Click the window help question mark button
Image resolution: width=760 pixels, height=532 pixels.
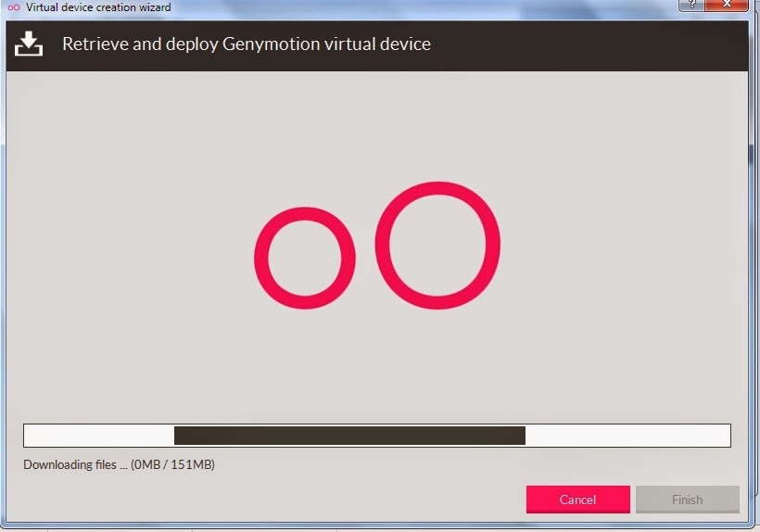(x=691, y=5)
